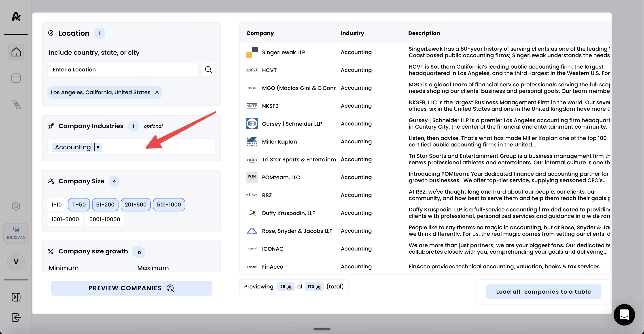Remove Los Angeles location tag
Viewport: 644px width, 334px height.
[157, 92]
